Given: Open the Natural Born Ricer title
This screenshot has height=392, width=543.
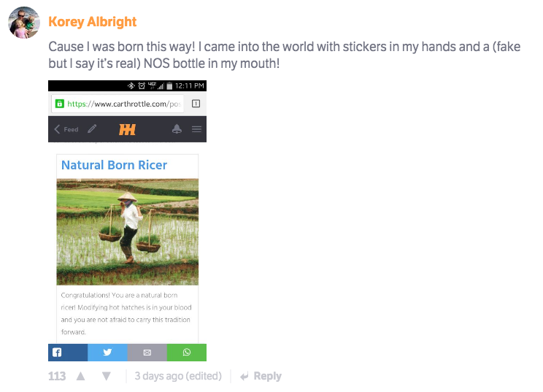Looking at the screenshot, I should tap(114, 165).
